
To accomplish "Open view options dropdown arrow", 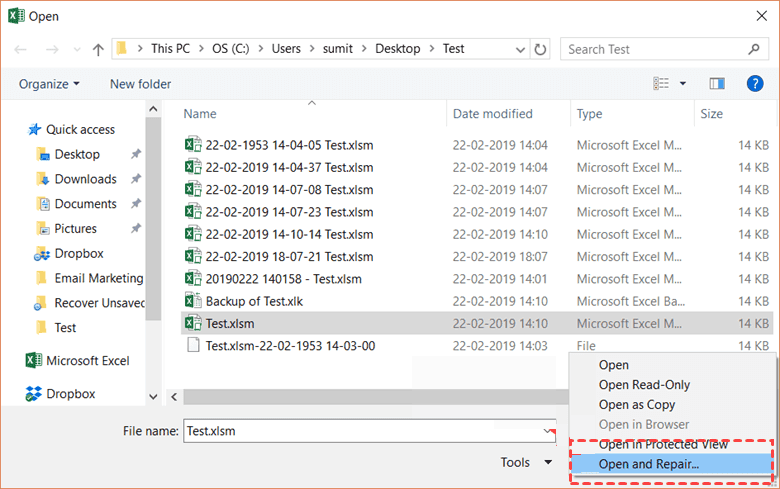I will [x=683, y=84].
